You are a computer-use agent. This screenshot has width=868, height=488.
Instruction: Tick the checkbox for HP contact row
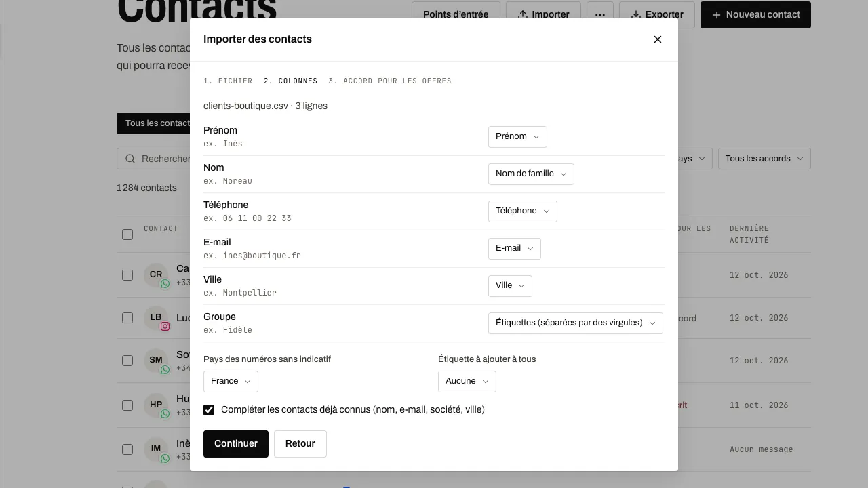coord(127,405)
